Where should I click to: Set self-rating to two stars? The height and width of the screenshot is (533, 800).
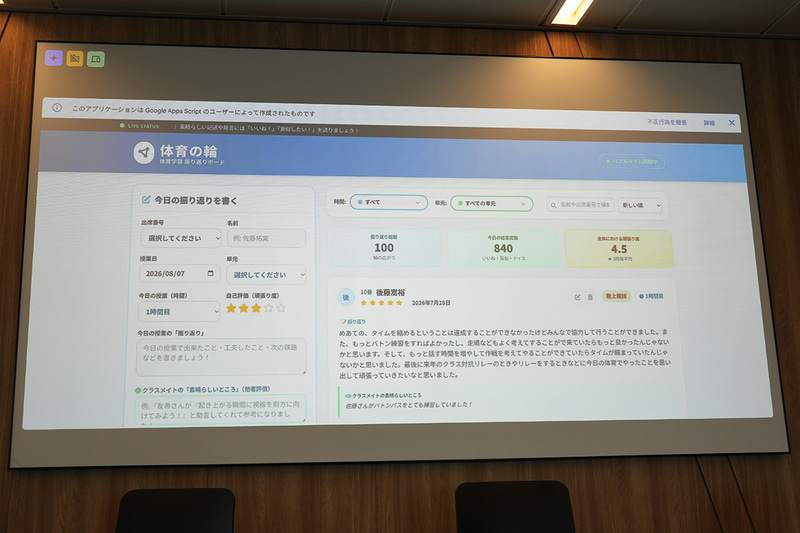(244, 308)
